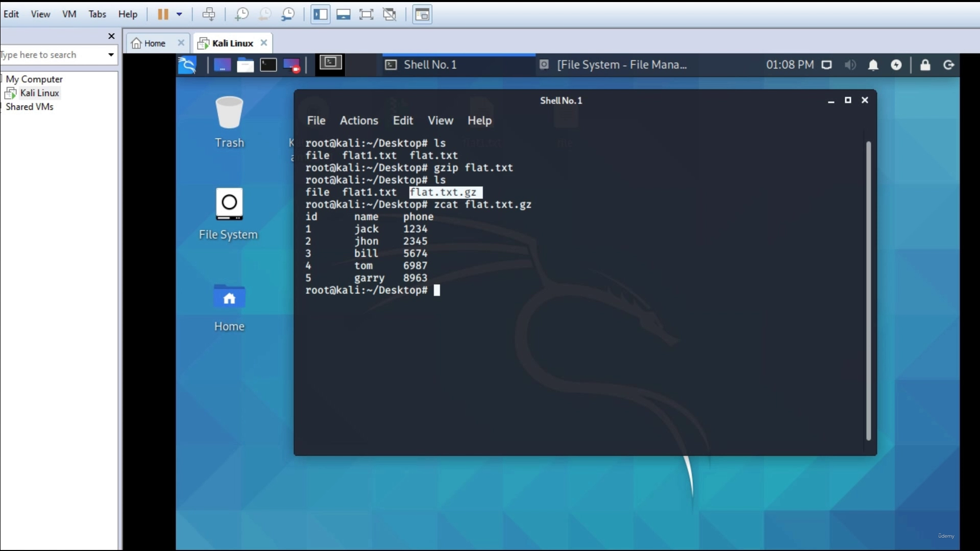Toggle Unity mode icon
Image resolution: width=980 pixels, height=551 pixels.
(x=390, y=14)
